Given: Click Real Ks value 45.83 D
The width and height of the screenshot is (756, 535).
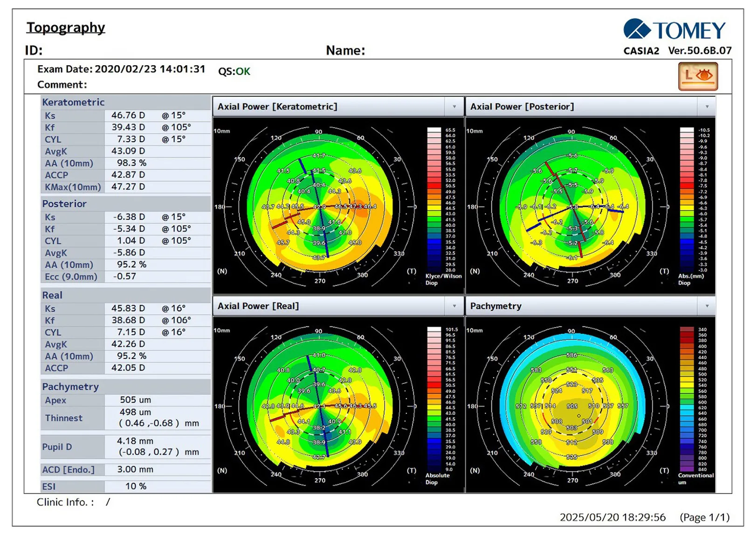Looking at the screenshot, I should 128,308.
